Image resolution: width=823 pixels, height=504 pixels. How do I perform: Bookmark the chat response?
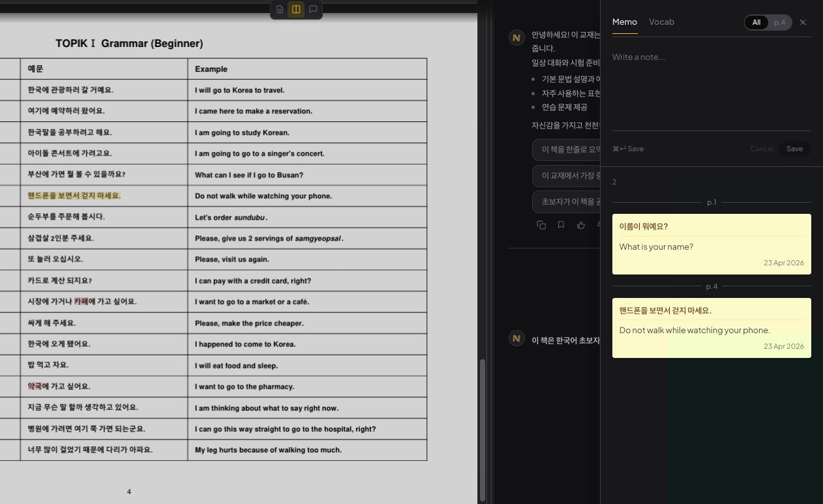point(561,225)
